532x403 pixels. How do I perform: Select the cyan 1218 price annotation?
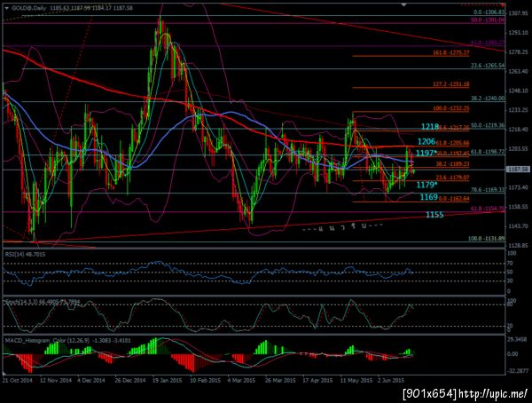pyautogui.click(x=430, y=127)
